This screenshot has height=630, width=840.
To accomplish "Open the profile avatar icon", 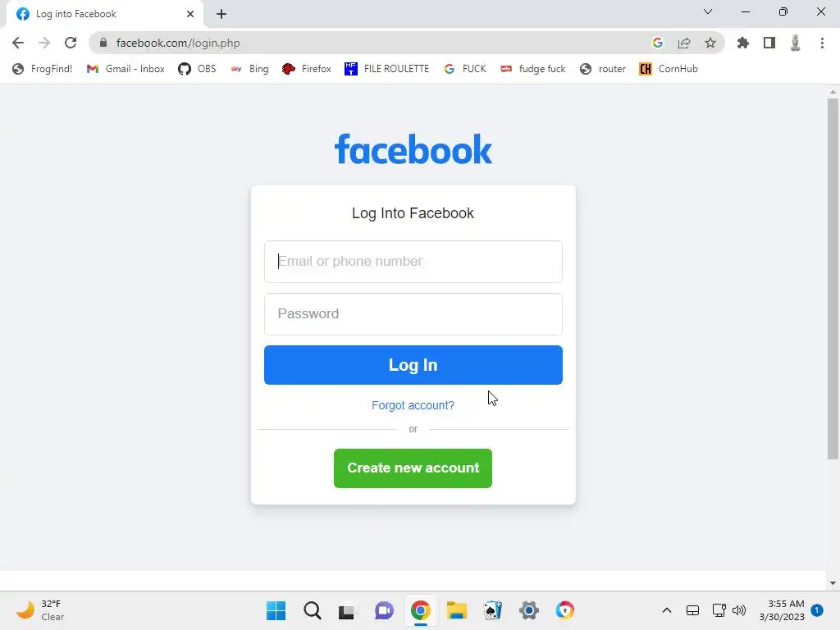I will (795, 43).
